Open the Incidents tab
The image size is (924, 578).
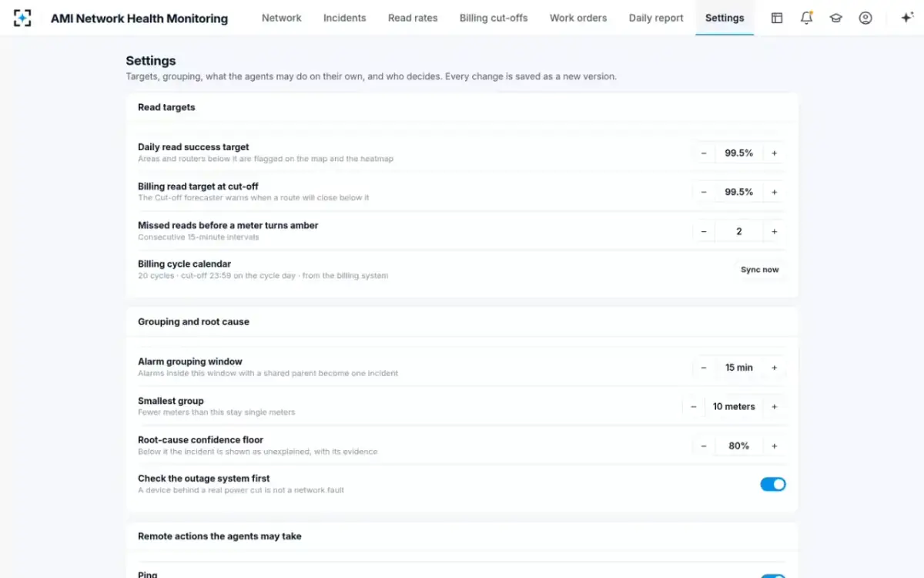[344, 18]
